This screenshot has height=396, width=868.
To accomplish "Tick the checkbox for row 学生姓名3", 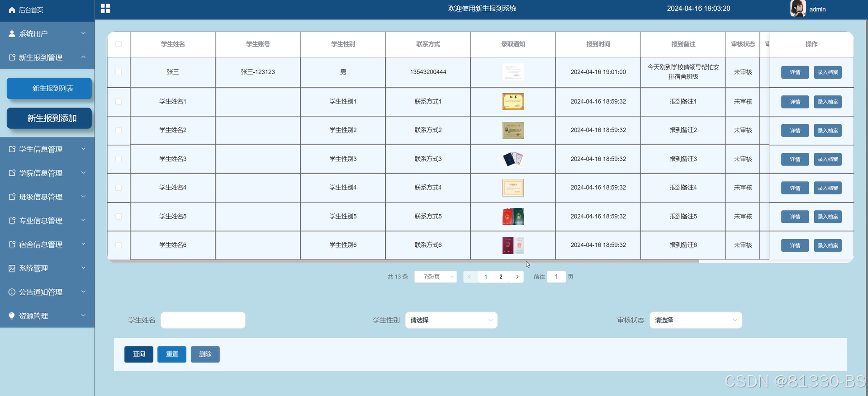I will click(119, 159).
